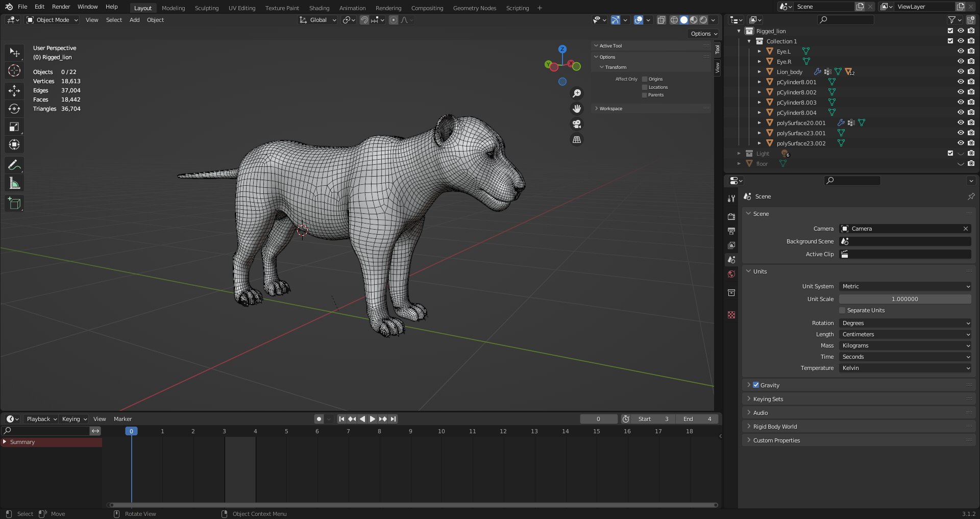Expand the Light collection in outliner
This screenshot has height=519, width=980.
coord(739,154)
